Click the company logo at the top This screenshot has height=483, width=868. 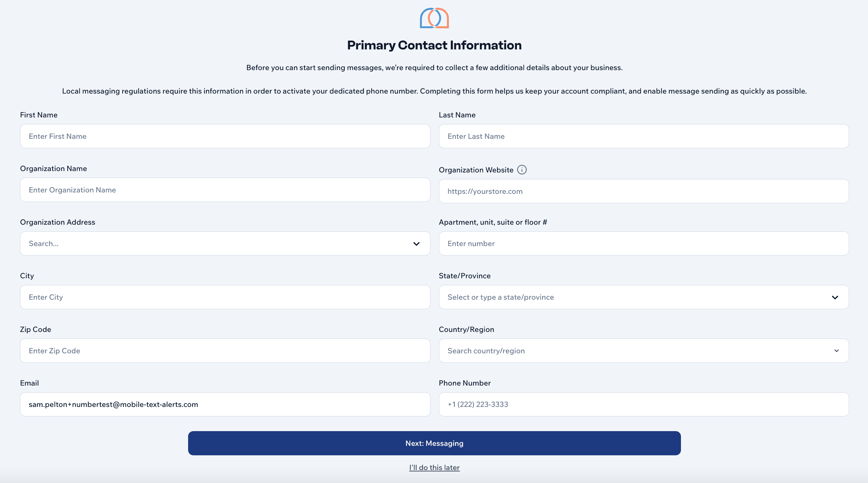click(434, 18)
